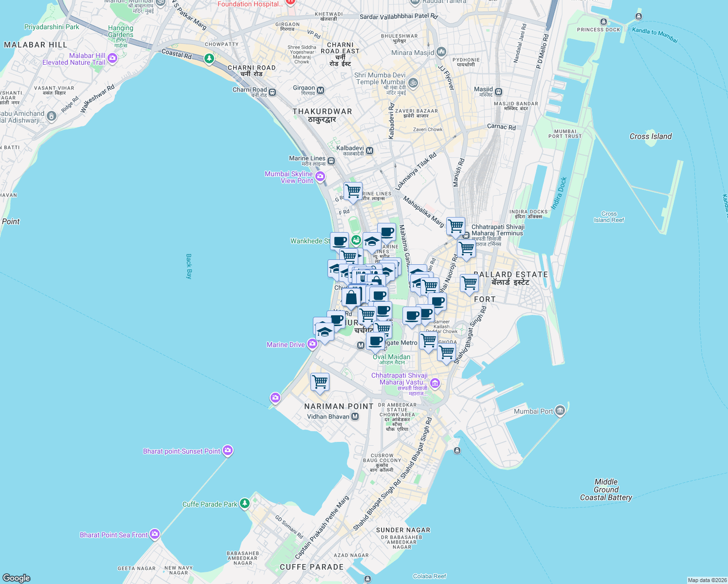Viewport: 728px width, 584px height.
Task: Select the CUFFE PARADE area label
Action: [311, 567]
